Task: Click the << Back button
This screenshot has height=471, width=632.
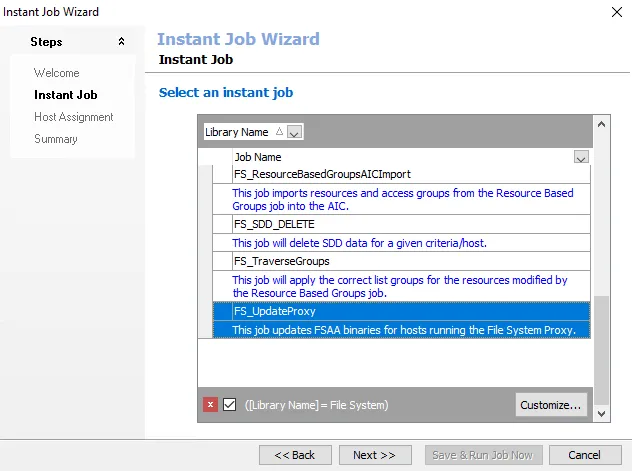Action: (295, 455)
